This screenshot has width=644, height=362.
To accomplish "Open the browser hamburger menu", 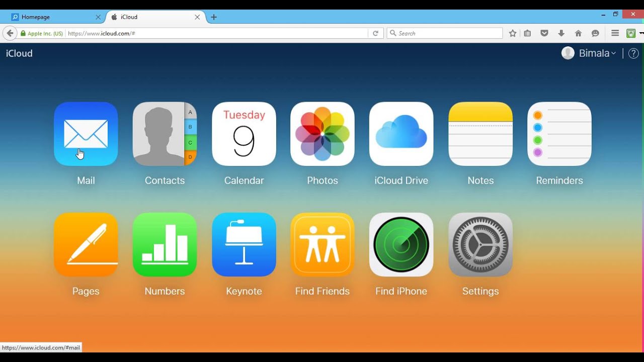I will point(615,33).
